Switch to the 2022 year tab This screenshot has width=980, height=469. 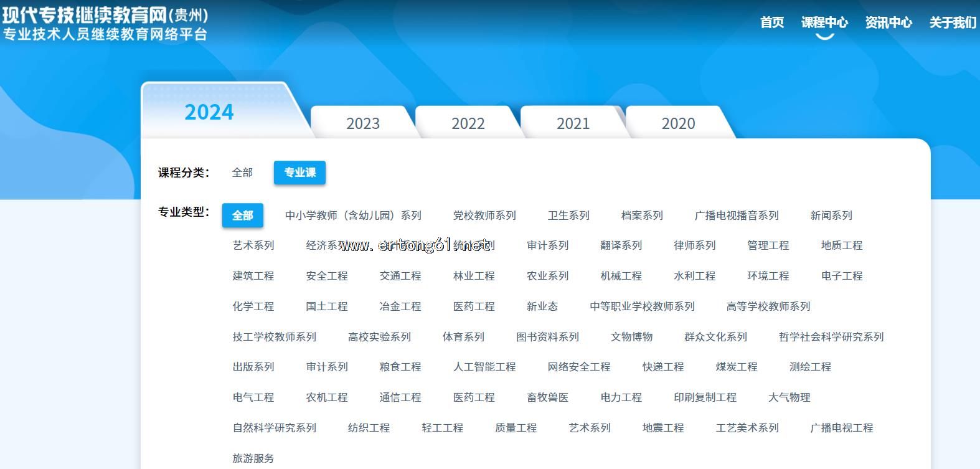click(468, 123)
